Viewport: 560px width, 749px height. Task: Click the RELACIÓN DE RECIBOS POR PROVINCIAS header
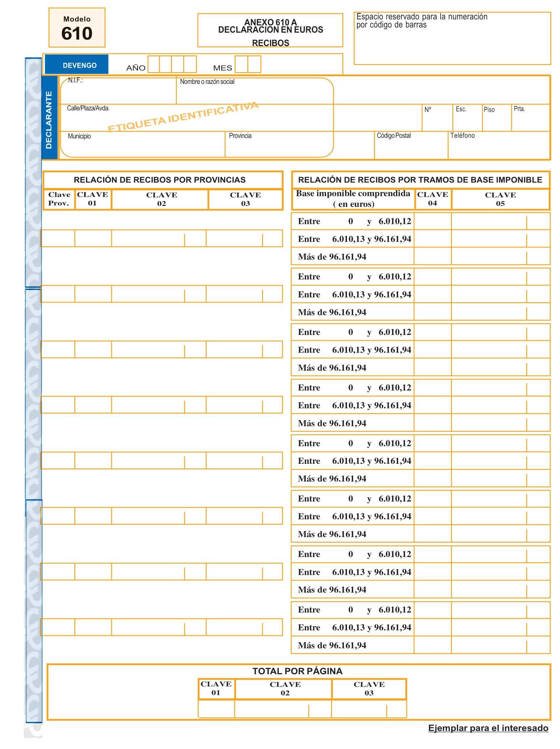pyautogui.click(x=163, y=180)
